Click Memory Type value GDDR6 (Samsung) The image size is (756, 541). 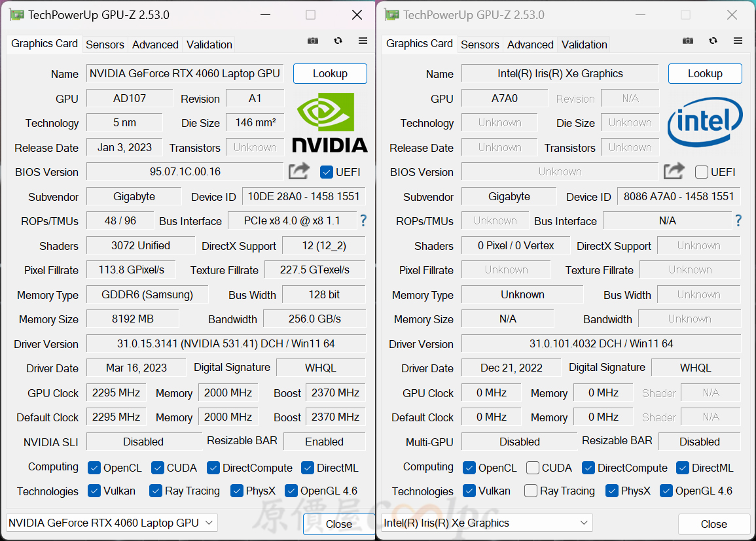[x=147, y=294]
